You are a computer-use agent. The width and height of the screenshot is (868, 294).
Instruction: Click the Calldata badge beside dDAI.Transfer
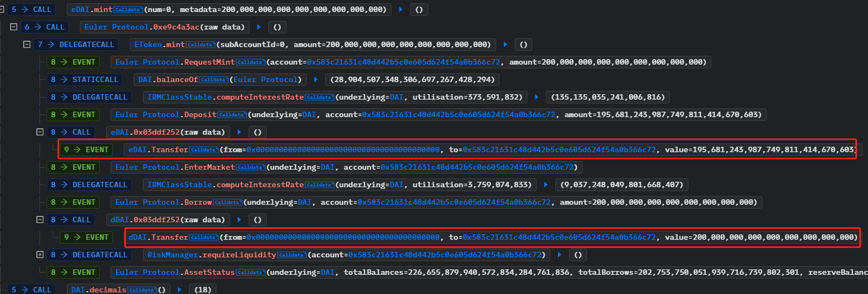tap(204, 238)
